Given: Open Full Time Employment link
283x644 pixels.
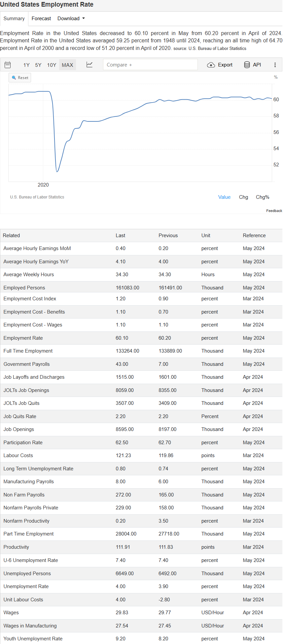Looking at the screenshot, I should point(28,351).
